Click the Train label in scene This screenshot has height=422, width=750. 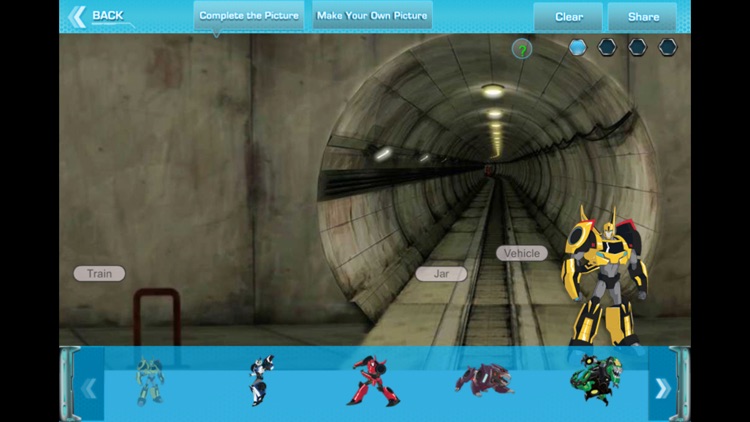point(99,274)
